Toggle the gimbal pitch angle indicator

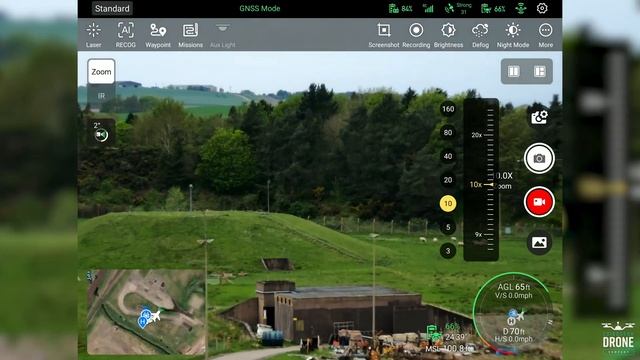coord(101,132)
